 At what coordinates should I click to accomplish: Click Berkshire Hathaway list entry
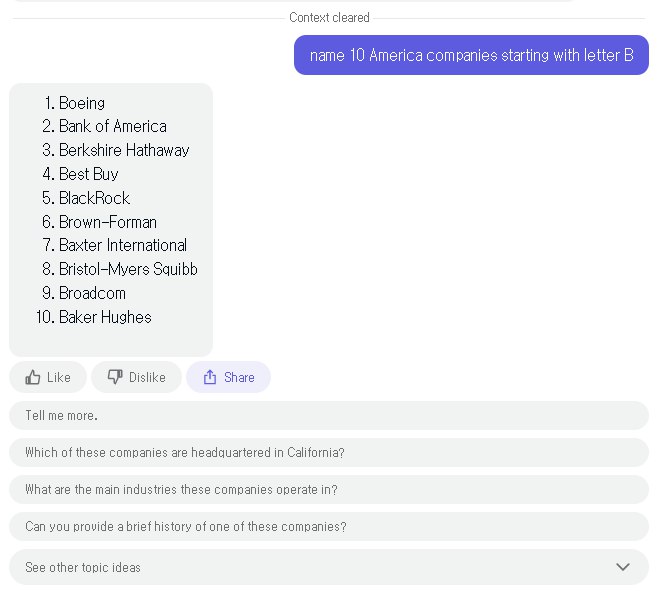pyautogui.click(x=124, y=150)
